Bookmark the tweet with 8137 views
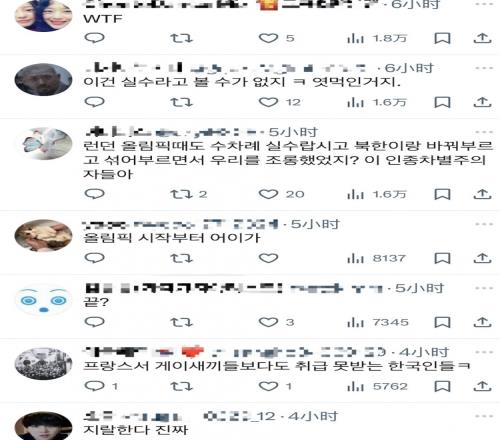Screen dimensions: 500x440 coord(442,258)
